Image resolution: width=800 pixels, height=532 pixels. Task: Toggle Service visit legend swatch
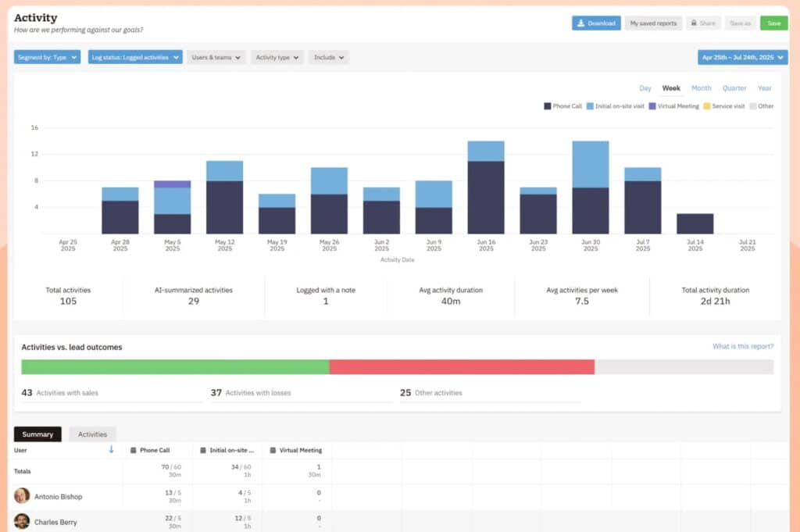[x=706, y=106]
